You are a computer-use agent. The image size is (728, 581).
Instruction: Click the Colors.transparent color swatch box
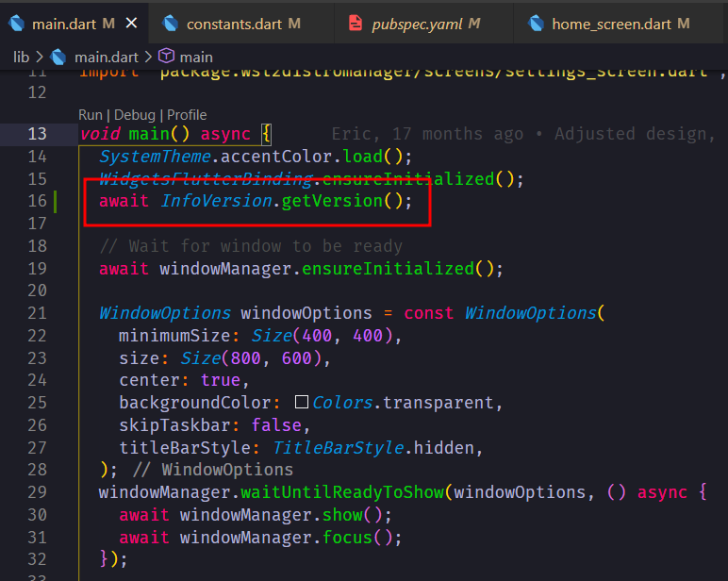(x=302, y=402)
